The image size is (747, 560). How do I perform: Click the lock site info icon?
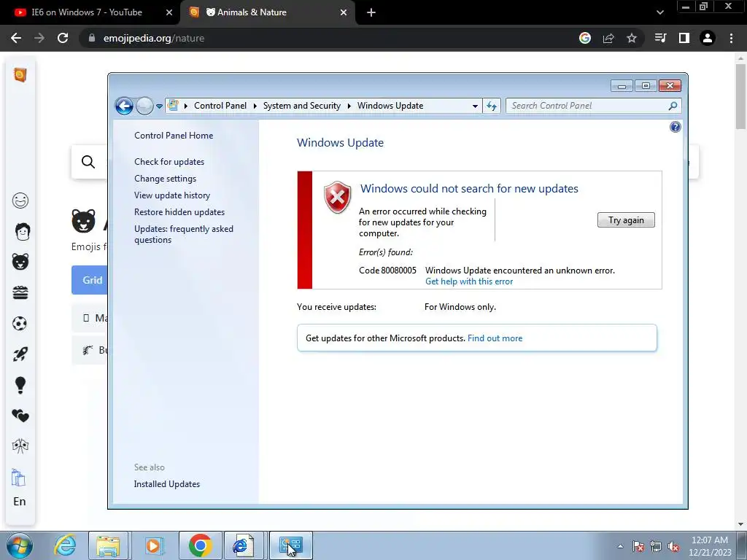(x=92, y=38)
